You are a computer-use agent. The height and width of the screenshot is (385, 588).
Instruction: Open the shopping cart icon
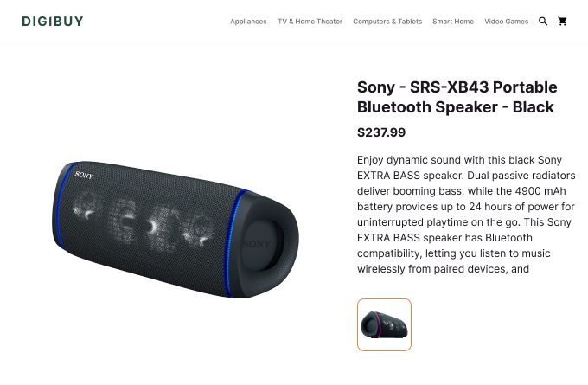[x=563, y=22]
